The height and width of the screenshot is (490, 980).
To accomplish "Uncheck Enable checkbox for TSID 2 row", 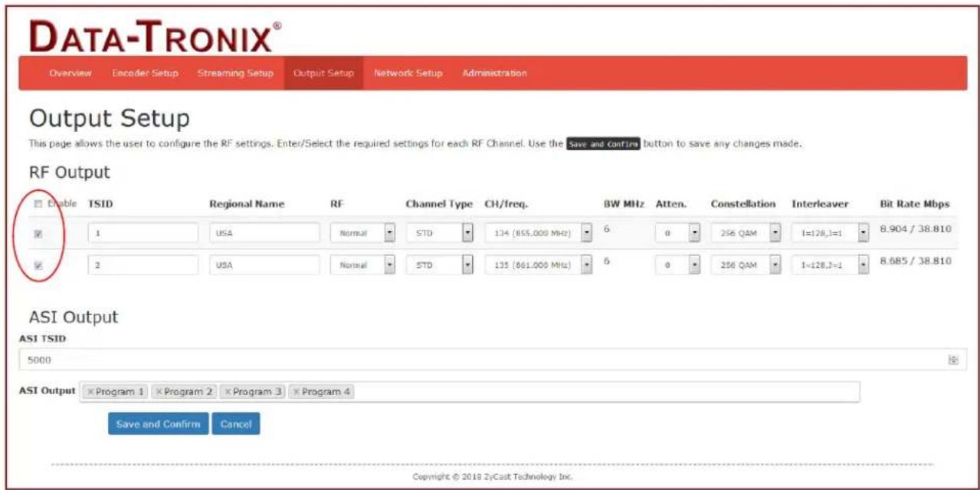I will (38, 265).
